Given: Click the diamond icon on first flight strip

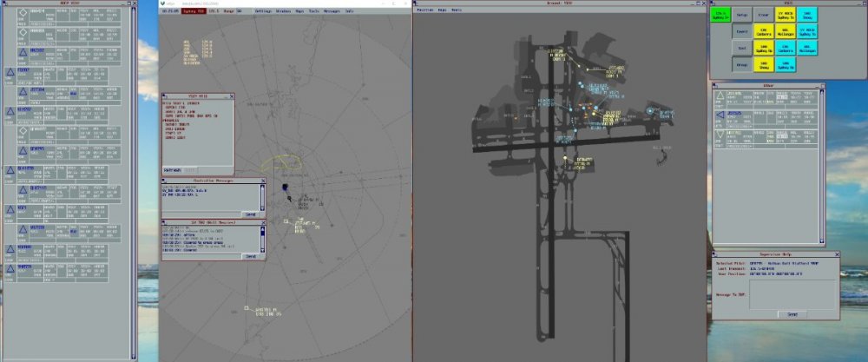Looking at the screenshot, I should tap(23, 13).
